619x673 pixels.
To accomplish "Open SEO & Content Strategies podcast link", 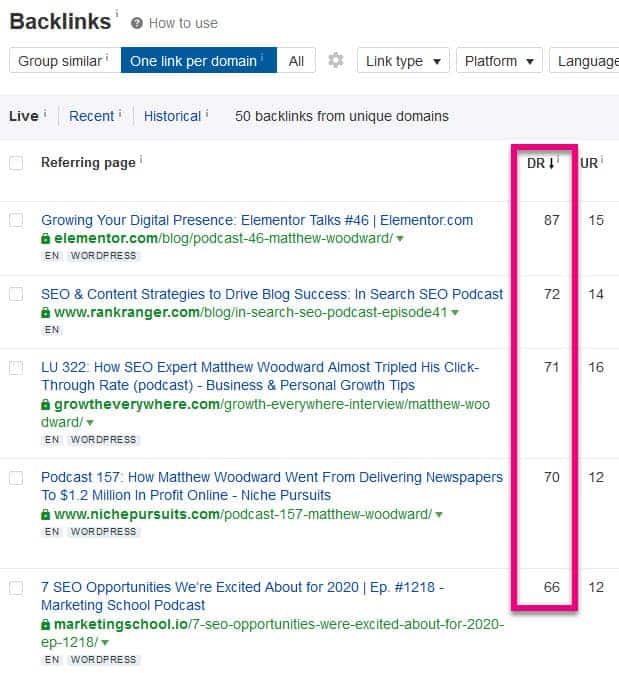I will [272, 294].
